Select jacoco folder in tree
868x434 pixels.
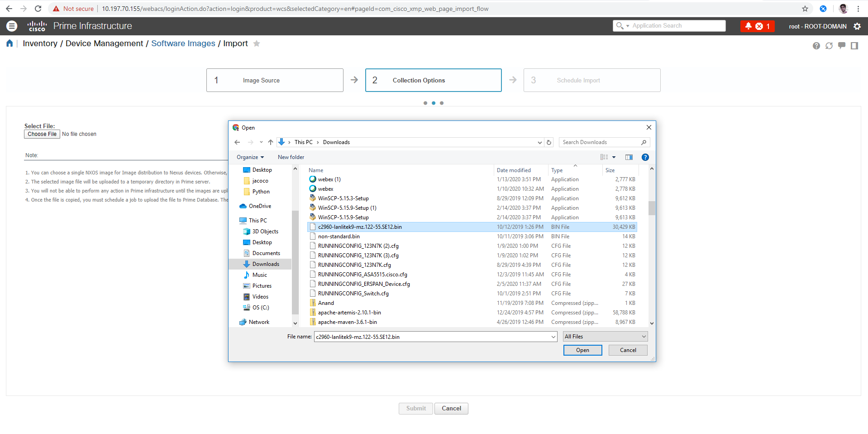260,181
